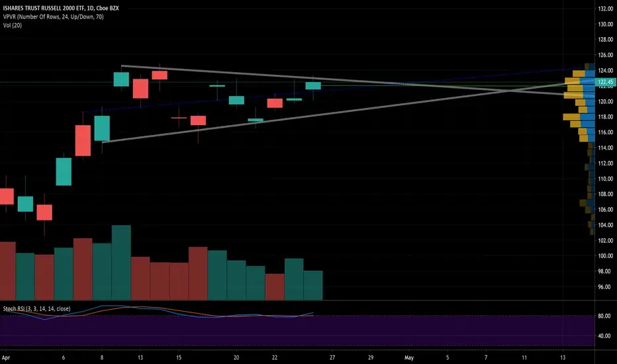
Task: Click the widest volume profile bar at 118
Action: 579,117
